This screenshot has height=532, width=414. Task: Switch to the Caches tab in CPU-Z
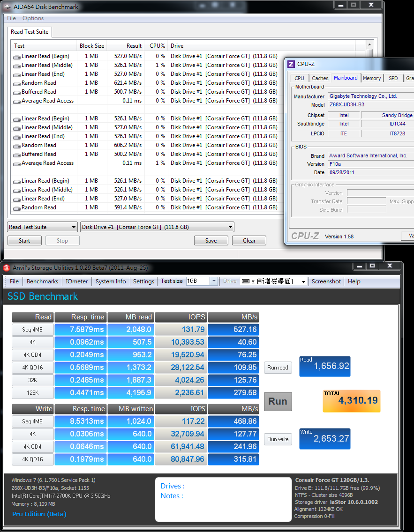point(320,78)
